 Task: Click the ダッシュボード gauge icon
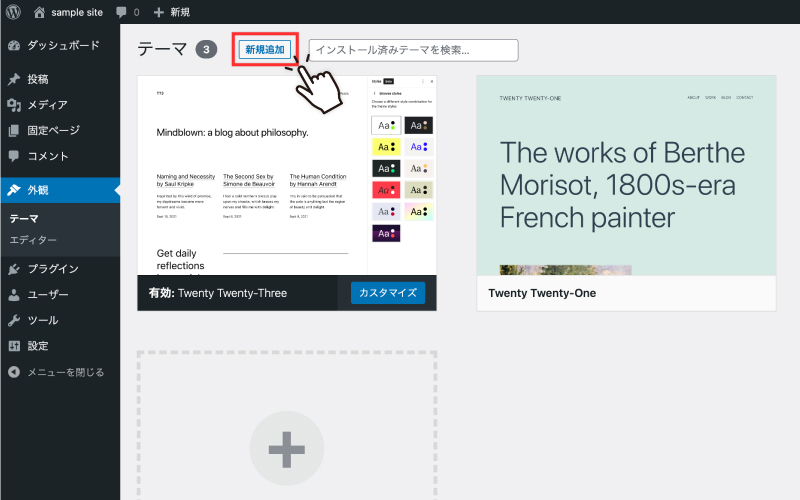14,45
